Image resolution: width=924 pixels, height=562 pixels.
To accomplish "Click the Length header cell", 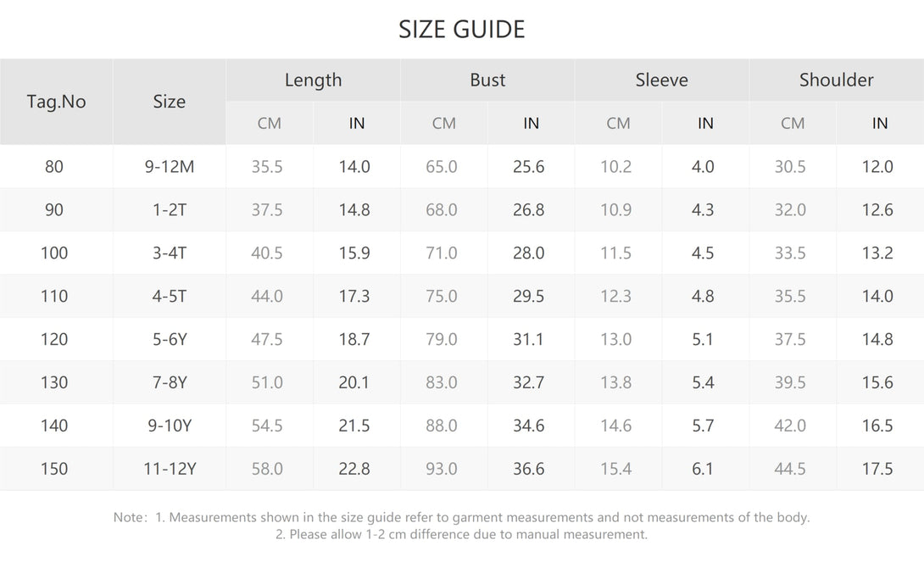I will [313, 80].
